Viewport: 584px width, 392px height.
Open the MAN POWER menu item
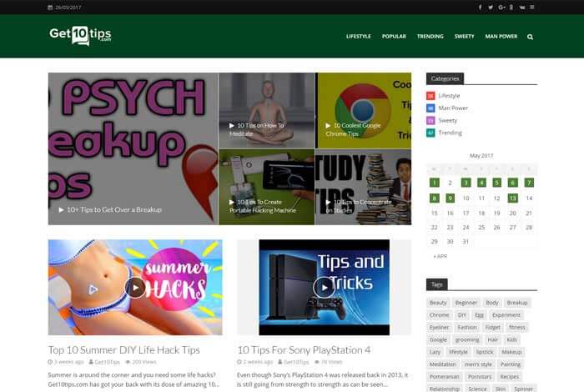pyautogui.click(x=501, y=37)
